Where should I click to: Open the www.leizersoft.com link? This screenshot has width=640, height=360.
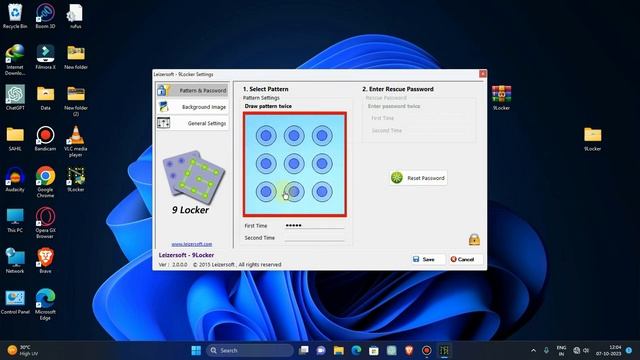[192, 244]
